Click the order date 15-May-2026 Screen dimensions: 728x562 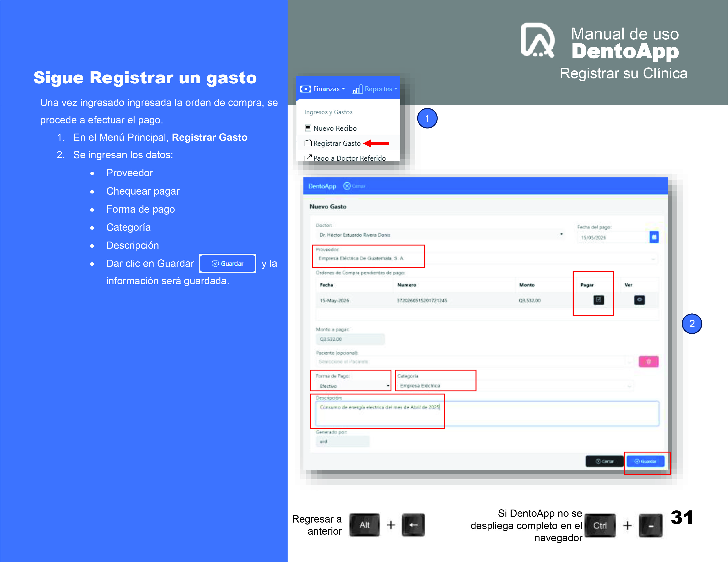tap(334, 300)
